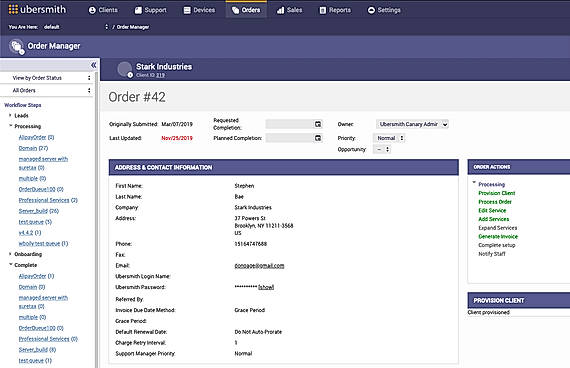Click the Sales bar chart icon
This screenshot has height=368, width=570.
[280, 11]
